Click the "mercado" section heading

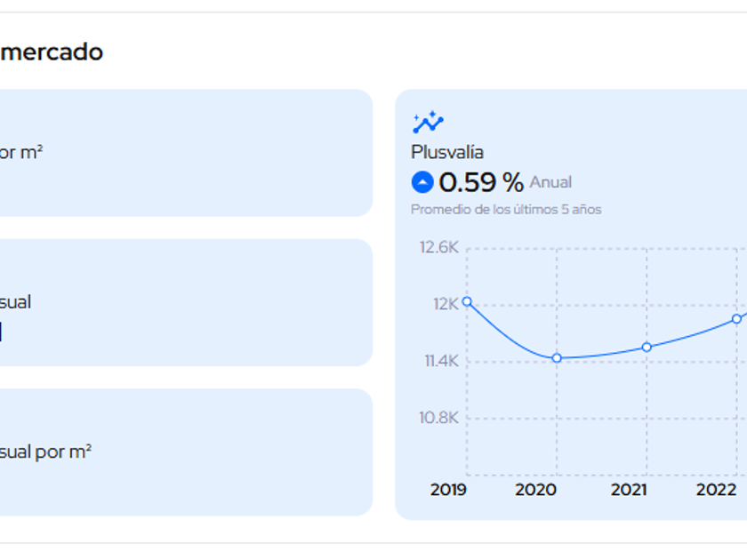(x=51, y=52)
